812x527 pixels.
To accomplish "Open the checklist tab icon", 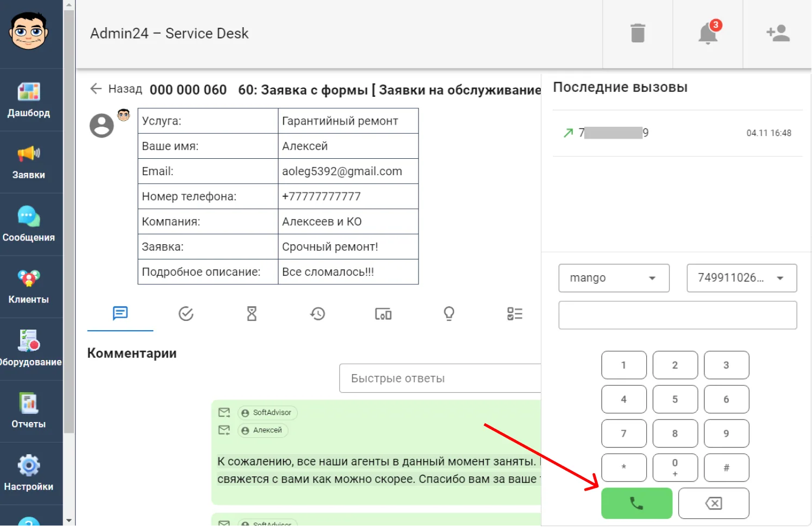I will [515, 314].
